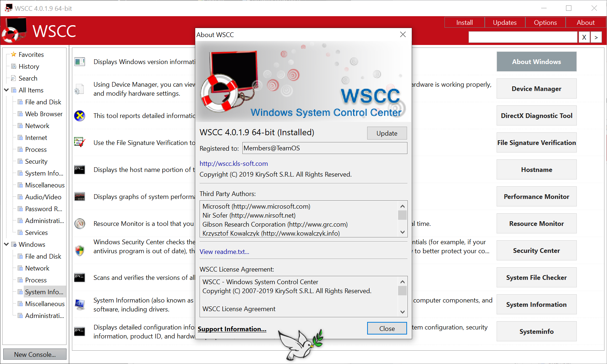Open the Support Information link
The height and width of the screenshot is (364, 607).
point(232,329)
